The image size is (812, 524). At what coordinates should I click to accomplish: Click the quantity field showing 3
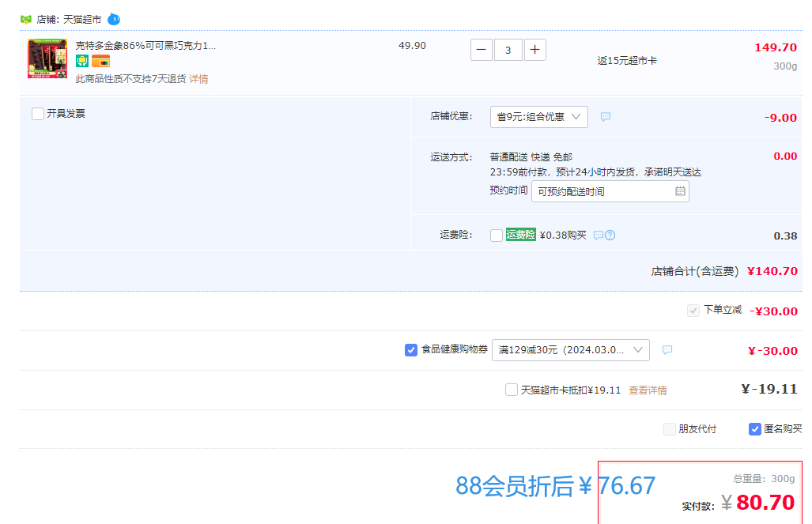tap(508, 50)
